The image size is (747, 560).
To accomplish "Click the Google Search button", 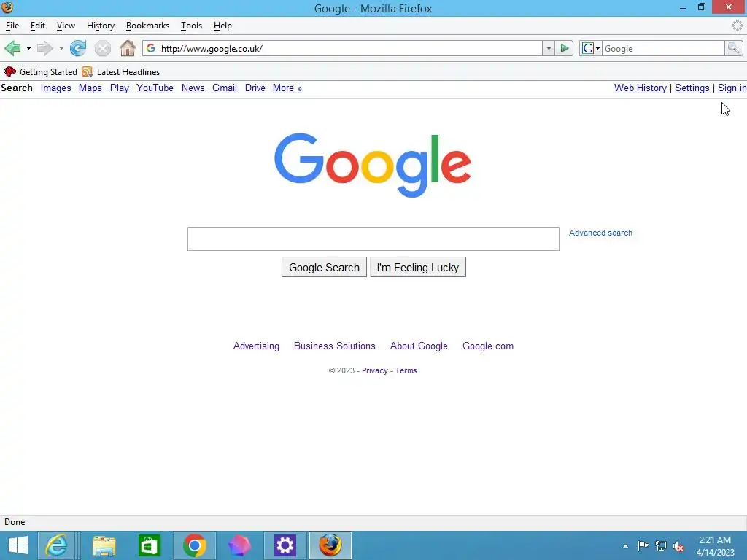I will point(324,267).
